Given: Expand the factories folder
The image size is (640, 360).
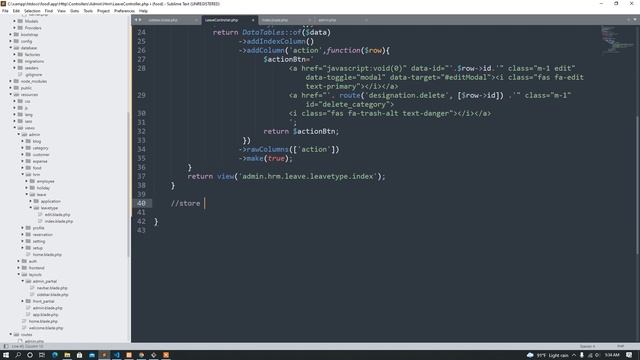Looking at the screenshot, I should tap(15, 55).
